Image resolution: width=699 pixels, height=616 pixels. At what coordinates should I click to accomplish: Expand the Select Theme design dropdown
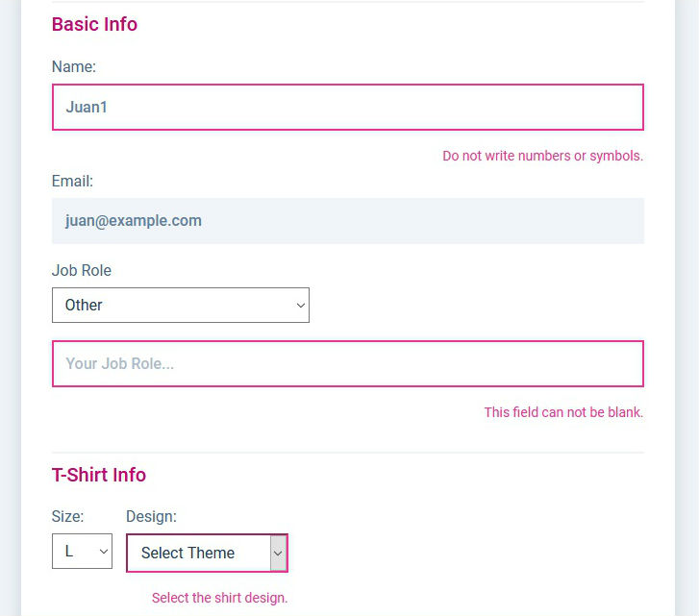(x=199, y=553)
